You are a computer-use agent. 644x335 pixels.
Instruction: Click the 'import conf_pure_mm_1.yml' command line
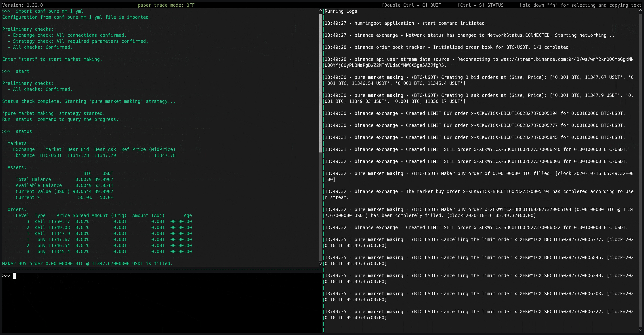[x=50, y=11]
